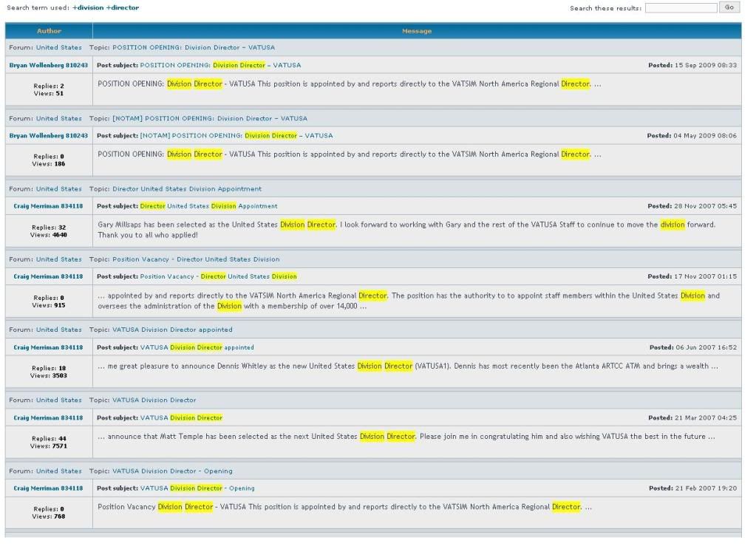Open post subject link dated 21 Mar 2007
The height and width of the screenshot is (546, 756).
[181, 417]
